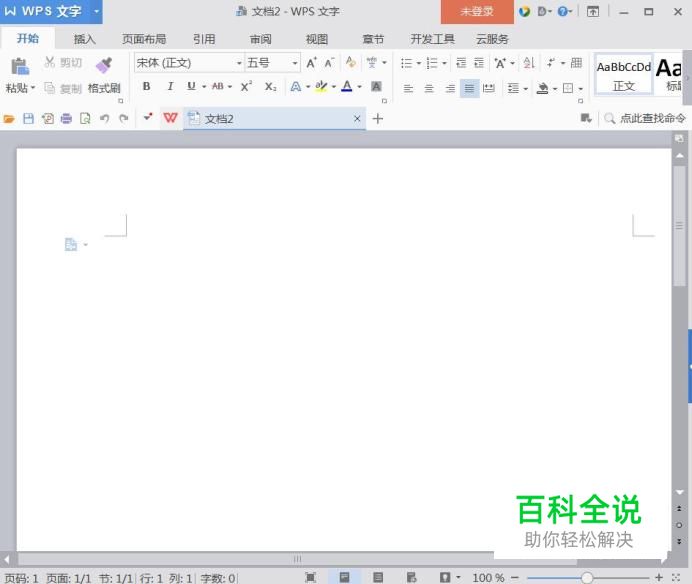This screenshot has width=692, height=584.
Task: Click the print icon in quick toolbar
Action: pos(66,118)
